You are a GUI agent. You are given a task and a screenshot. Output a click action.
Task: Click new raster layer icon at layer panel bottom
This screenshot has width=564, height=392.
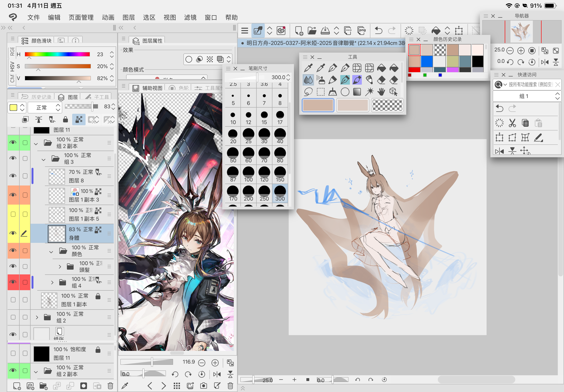17,386
